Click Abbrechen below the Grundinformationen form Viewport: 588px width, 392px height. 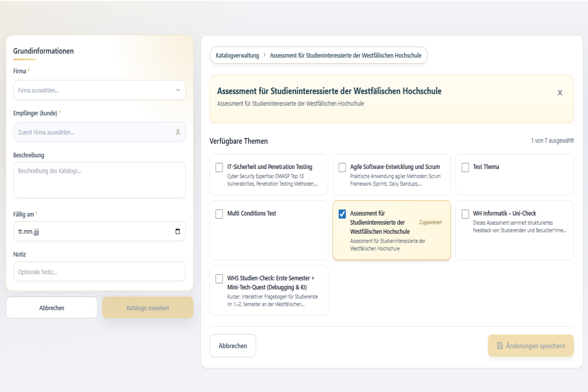coord(52,308)
